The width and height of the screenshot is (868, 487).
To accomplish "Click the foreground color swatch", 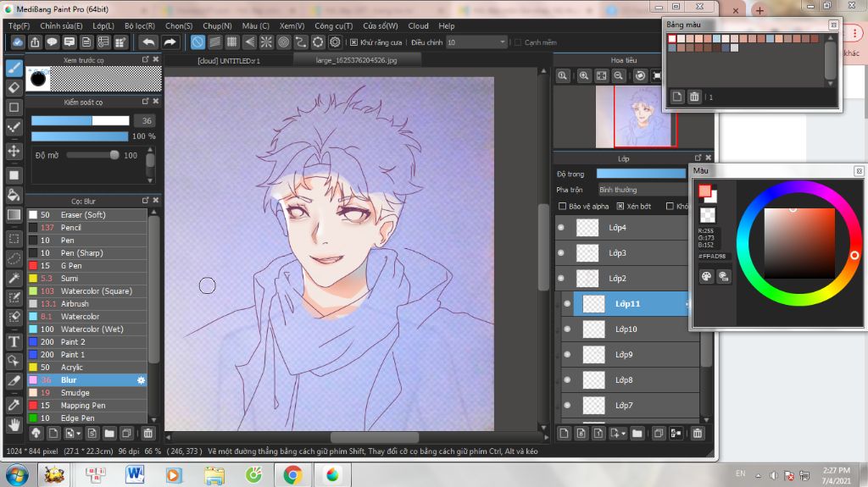I will pyautogui.click(x=704, y=191).
